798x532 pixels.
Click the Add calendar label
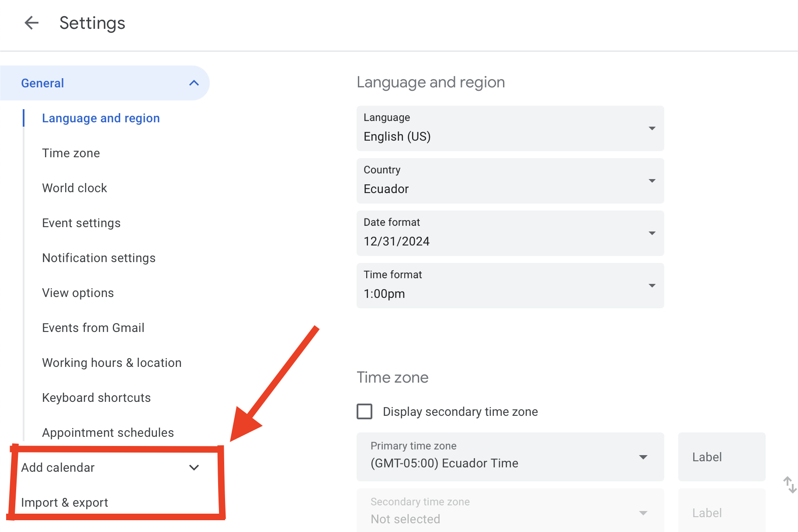[x=58, y=467]
